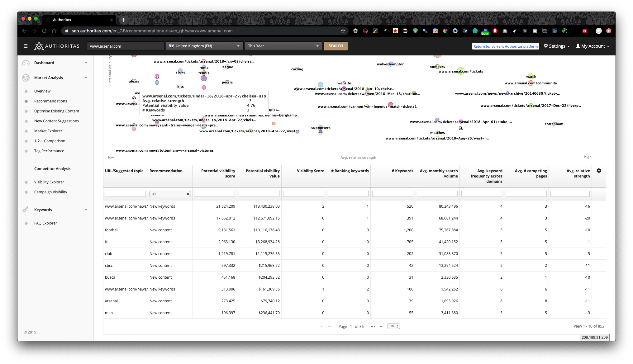
Task: Open table column settings gear icon
Action: click(x=599, y=171)
